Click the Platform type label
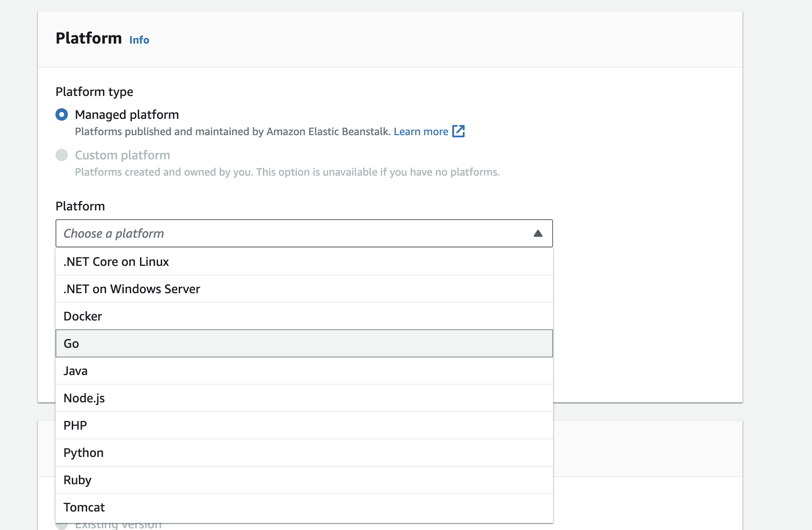 (94, 92)
